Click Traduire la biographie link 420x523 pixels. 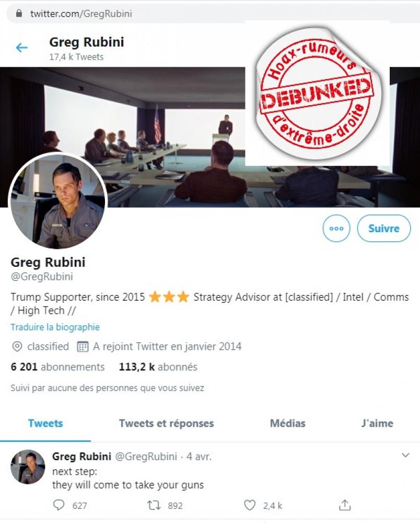click(x=55, y=327)
